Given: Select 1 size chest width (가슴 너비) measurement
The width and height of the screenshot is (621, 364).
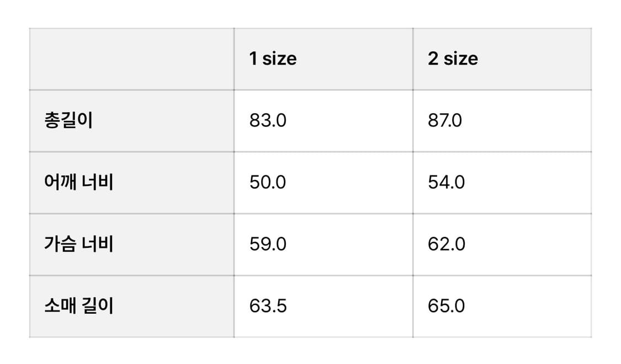Looking at the screenshot, I should coord(268,244).
